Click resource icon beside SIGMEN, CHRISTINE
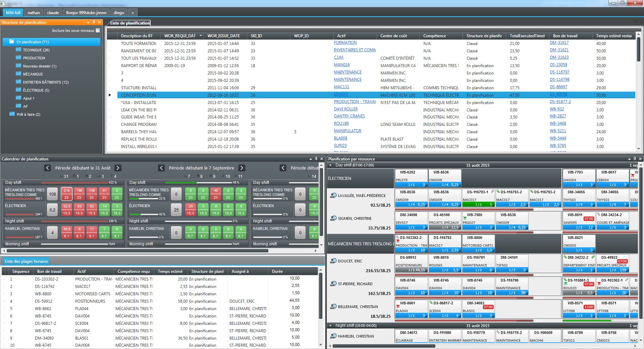Viewport: 644px width, 349px height. (x=333, y=218)
